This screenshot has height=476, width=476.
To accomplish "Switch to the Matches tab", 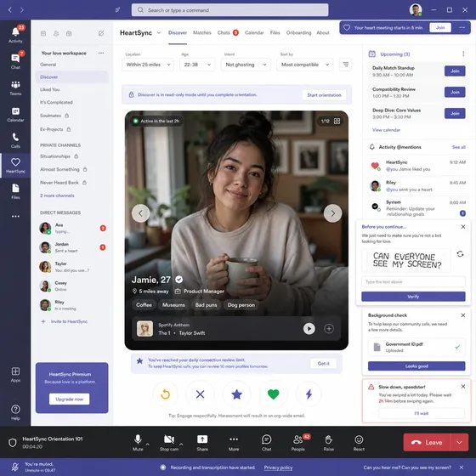I will pyautogui.click(x=202, y=33).
